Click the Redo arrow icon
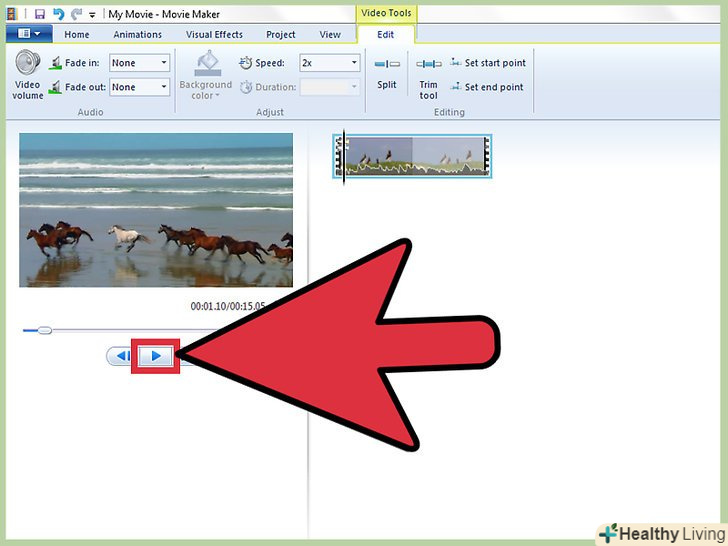The image size is (728, 546). [76, 14]
